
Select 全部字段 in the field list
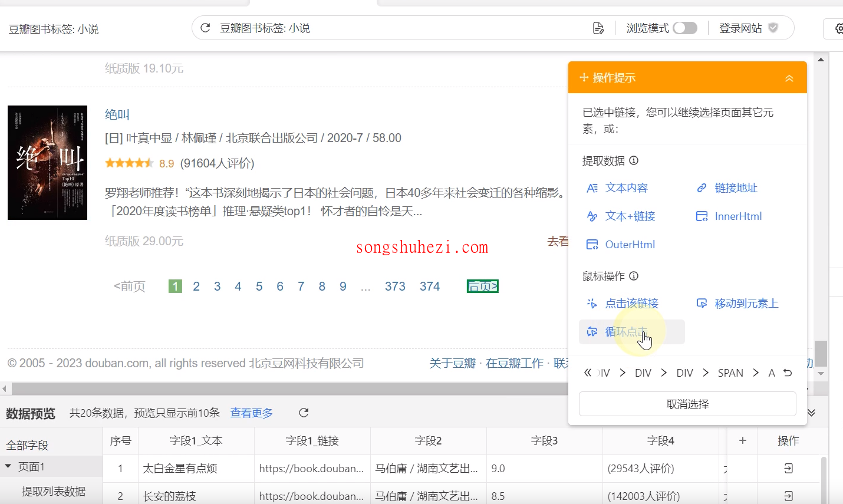click(x=27, y=445)
